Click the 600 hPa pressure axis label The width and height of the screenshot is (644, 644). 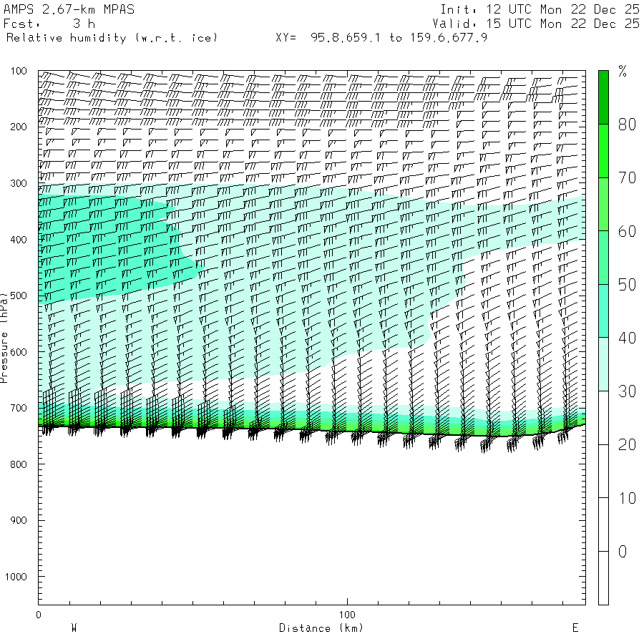(19, 352)
